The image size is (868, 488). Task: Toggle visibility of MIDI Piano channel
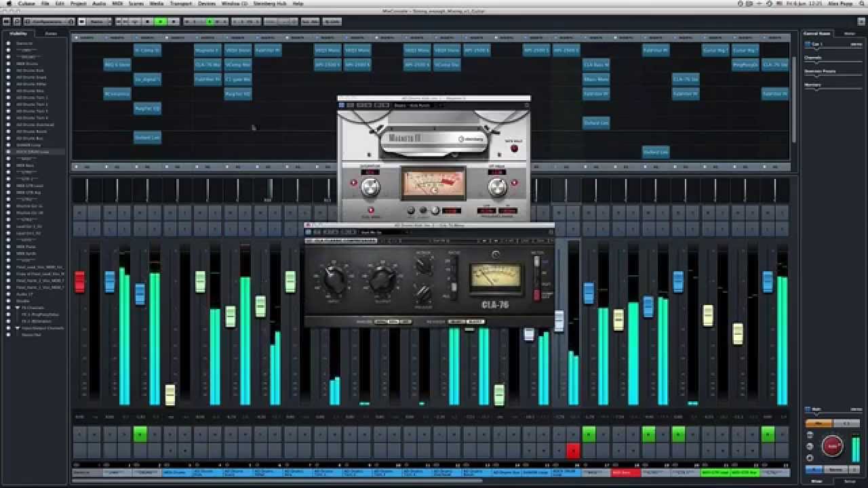click(x=9, y=247)
